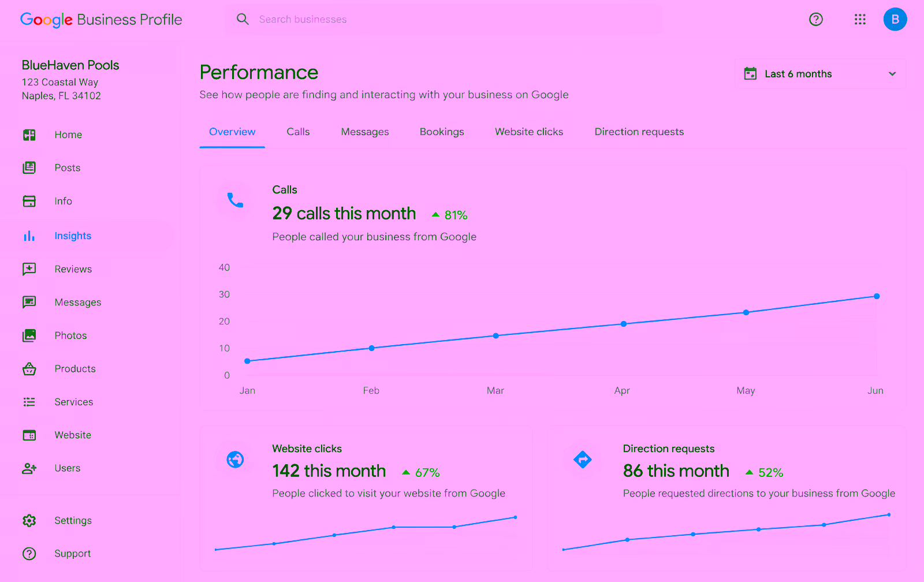The image size is (924, 582).
Task: Click the globe icon on Website clicks card
Action: point(235,460)
